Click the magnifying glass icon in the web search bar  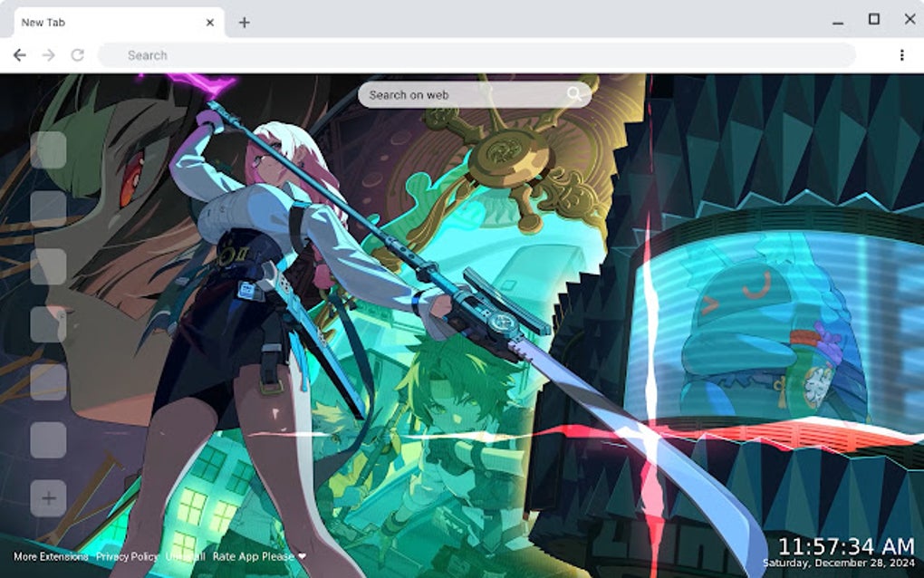point(577,94)
